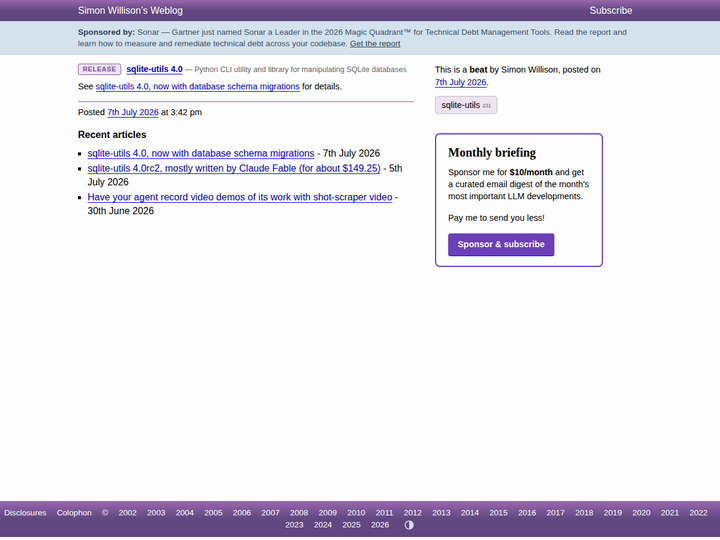This screenshot has width=720, height=540.
Task: Click the Sponsor & subscribe button
Action: tap(501, 244)
